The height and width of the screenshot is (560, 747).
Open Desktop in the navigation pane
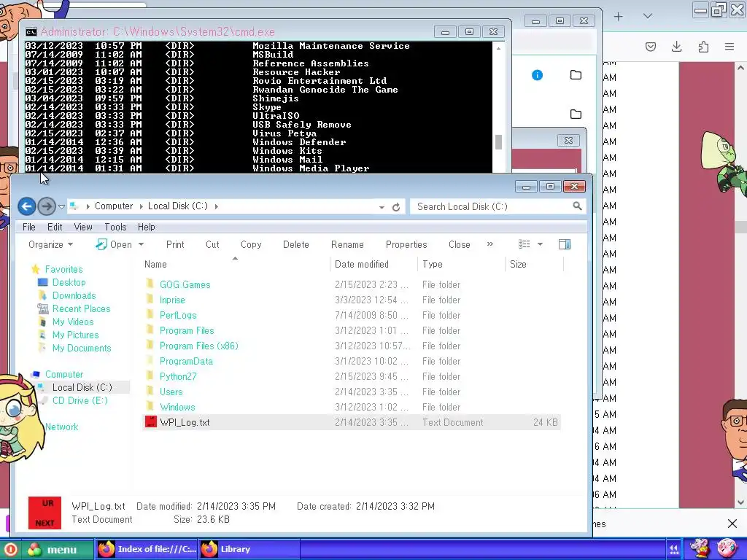point(69,282)
